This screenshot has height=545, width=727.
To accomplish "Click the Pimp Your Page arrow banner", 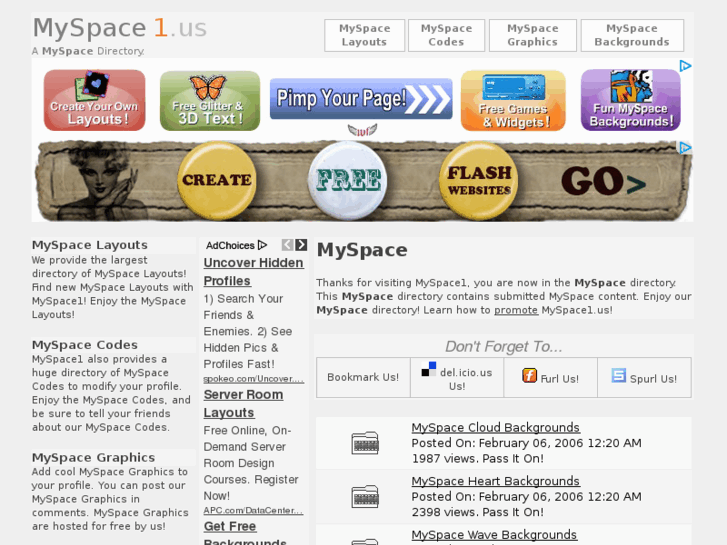I will (361, 98).
